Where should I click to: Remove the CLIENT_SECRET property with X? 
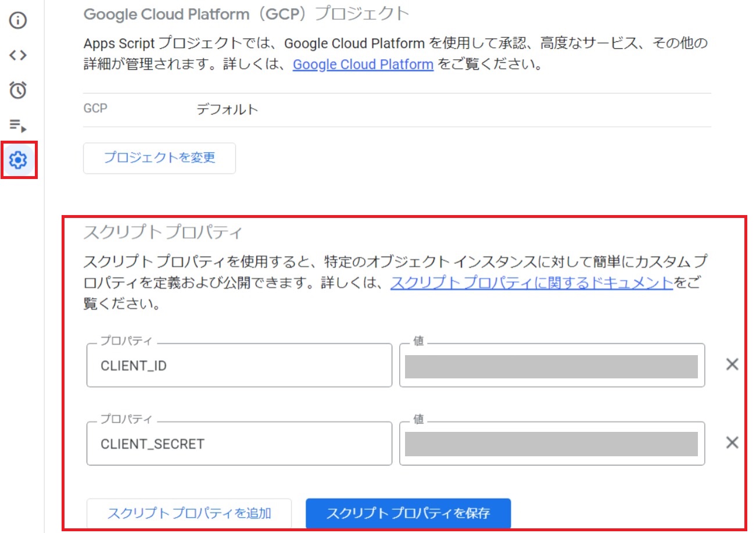732,443
